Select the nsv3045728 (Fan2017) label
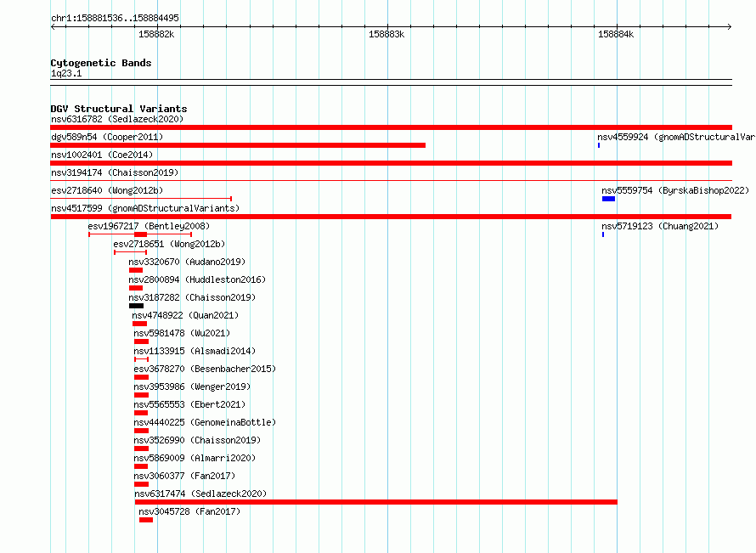This screenshot has width=756, height=553. tap(189, 511)
